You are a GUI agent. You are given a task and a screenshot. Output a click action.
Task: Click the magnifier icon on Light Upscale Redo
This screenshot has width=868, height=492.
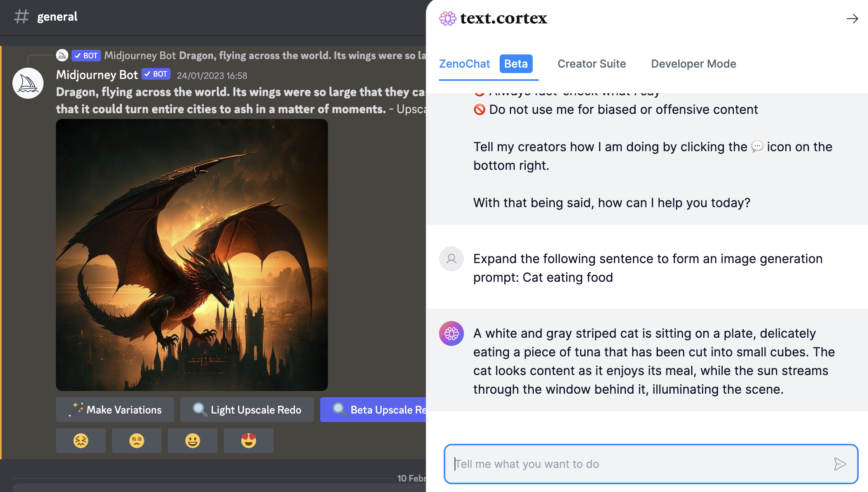click(199, 409)
